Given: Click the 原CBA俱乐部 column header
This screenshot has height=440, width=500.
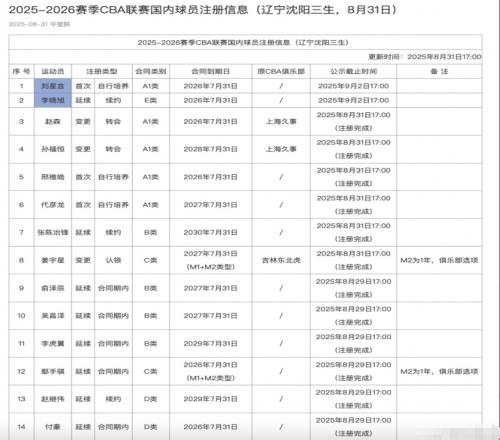Looking at the screenshot, I should point(281,71).
